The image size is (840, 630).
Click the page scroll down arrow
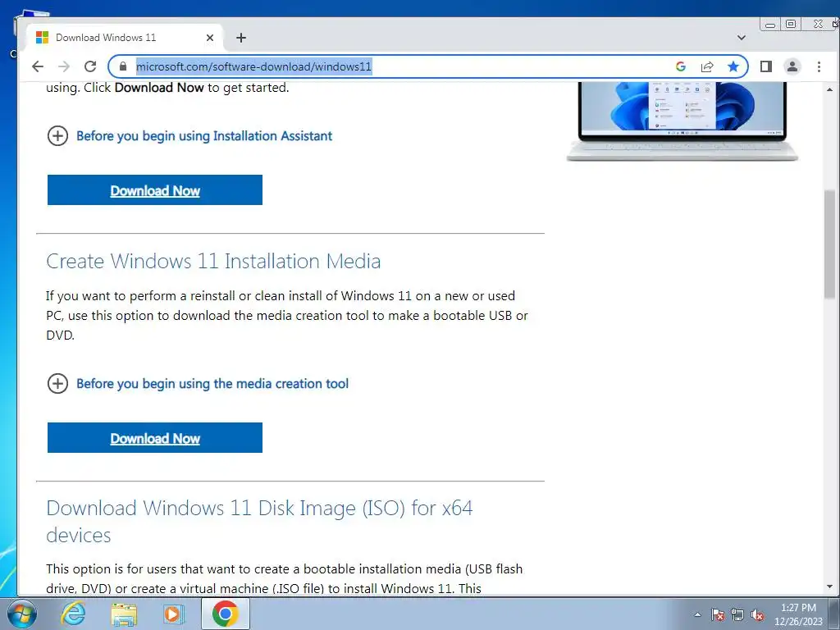(x=830, y=587)
